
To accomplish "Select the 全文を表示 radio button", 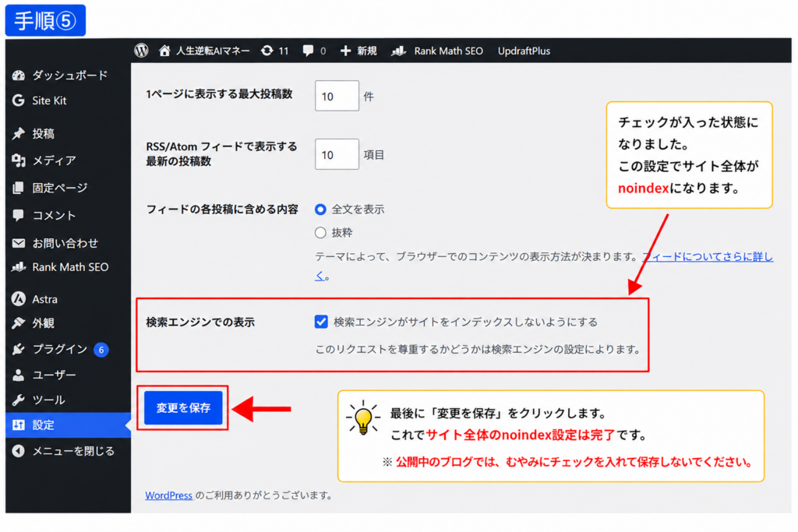I will click(320, 209).
